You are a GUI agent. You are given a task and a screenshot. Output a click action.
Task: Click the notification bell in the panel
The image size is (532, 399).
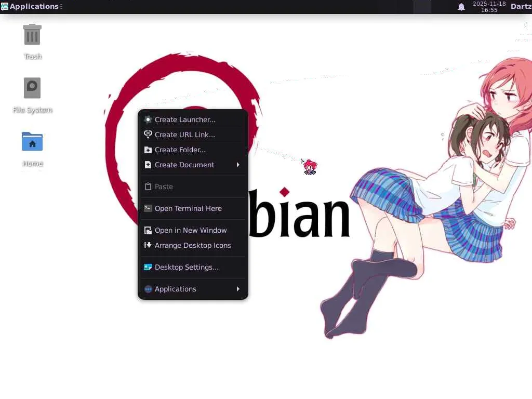click(x=461, y=6)
